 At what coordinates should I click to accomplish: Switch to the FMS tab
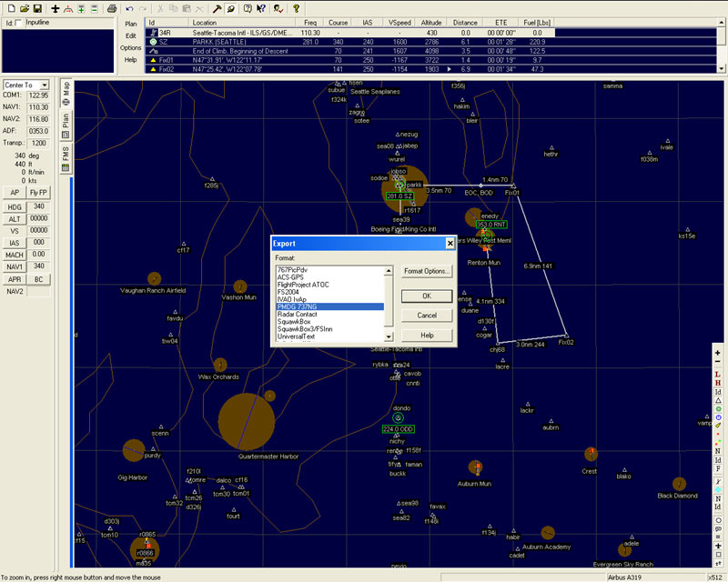(66, 155)
